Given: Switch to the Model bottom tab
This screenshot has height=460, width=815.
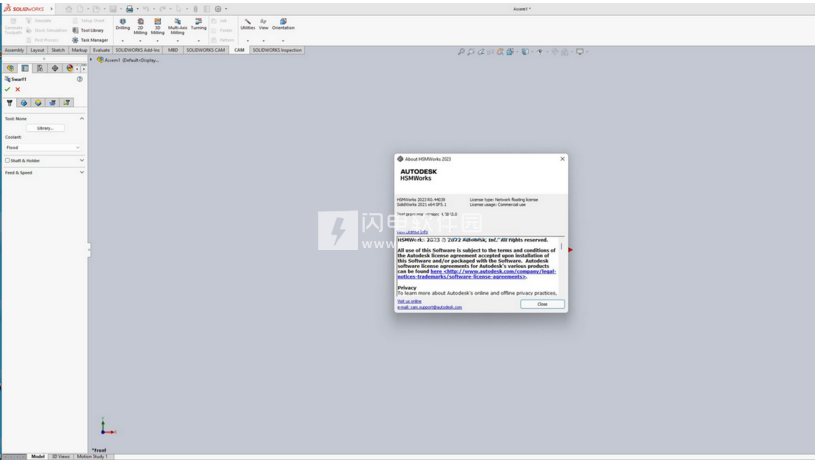Looking at the screenshot, I should pos(38,456).
